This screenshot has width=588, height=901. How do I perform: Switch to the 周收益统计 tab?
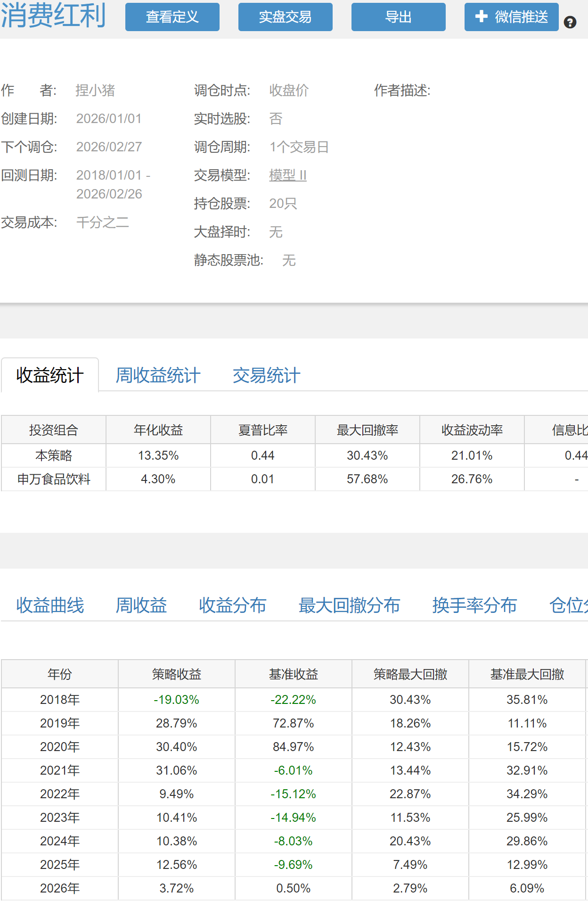tap(158, 376)
